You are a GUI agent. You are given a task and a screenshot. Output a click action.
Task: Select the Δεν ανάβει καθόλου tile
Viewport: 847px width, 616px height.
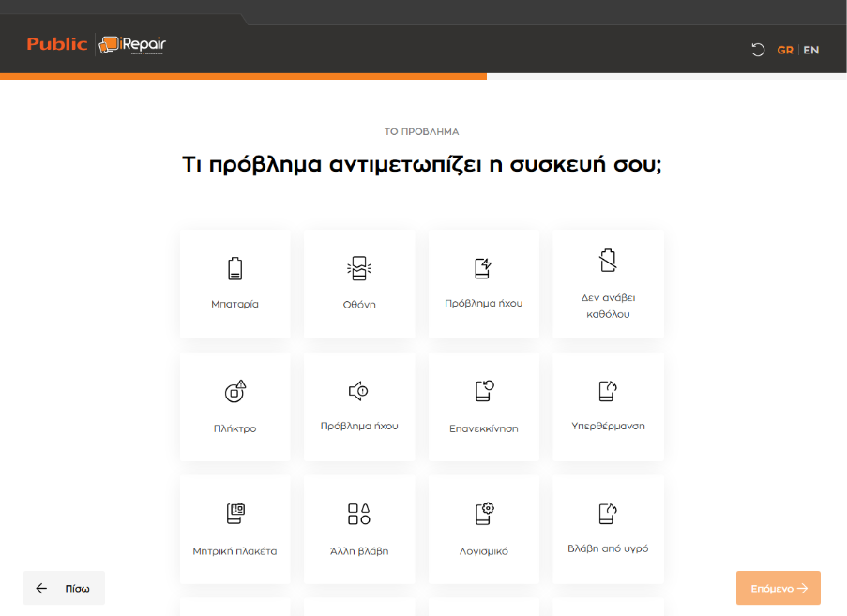tap(608, 283)
